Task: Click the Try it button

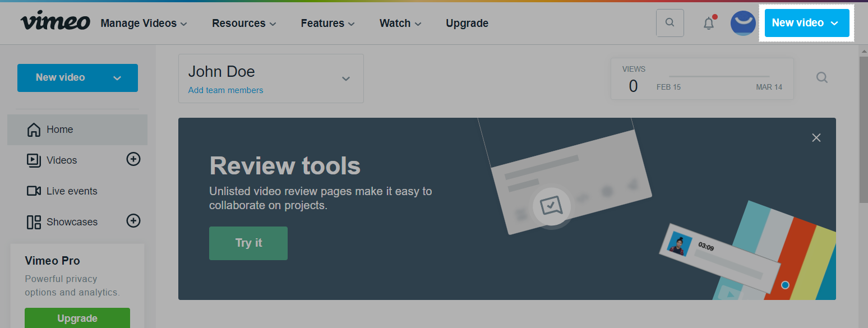Action: [248, 243]
